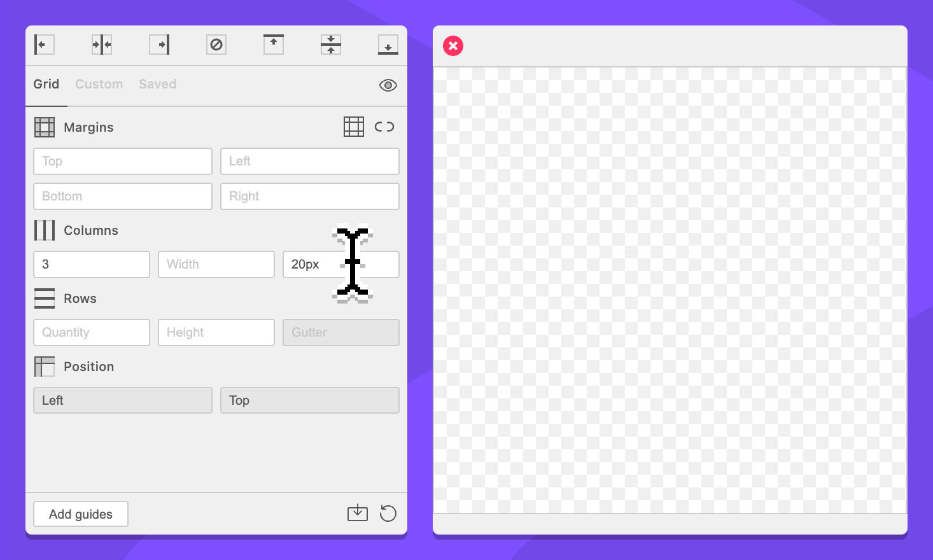Clear all guides icon

pos(216,45)
